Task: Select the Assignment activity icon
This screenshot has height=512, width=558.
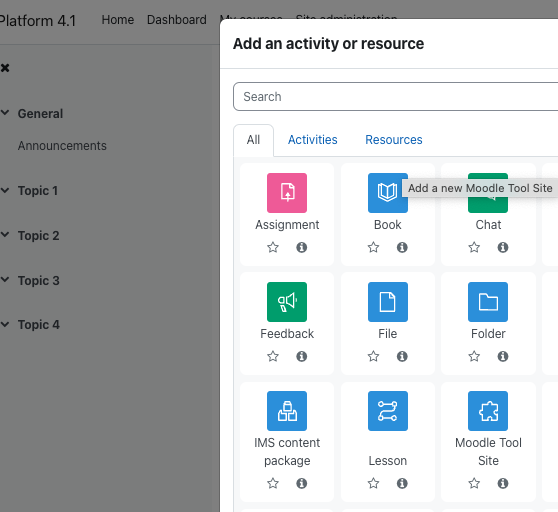Action: (x=287, y=193)
